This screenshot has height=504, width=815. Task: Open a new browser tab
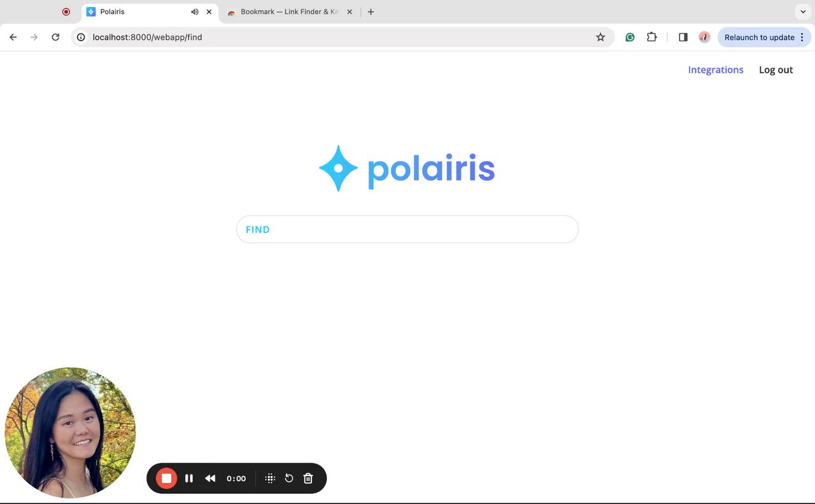pyautogui.click(x=371, y=11)
